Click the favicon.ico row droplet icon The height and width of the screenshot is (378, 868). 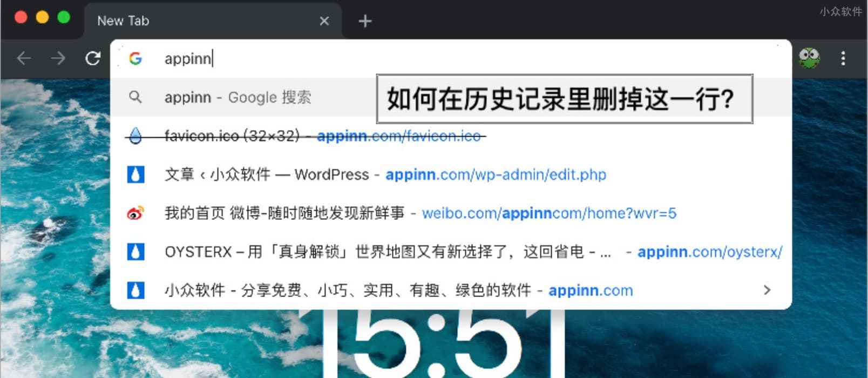135,136
